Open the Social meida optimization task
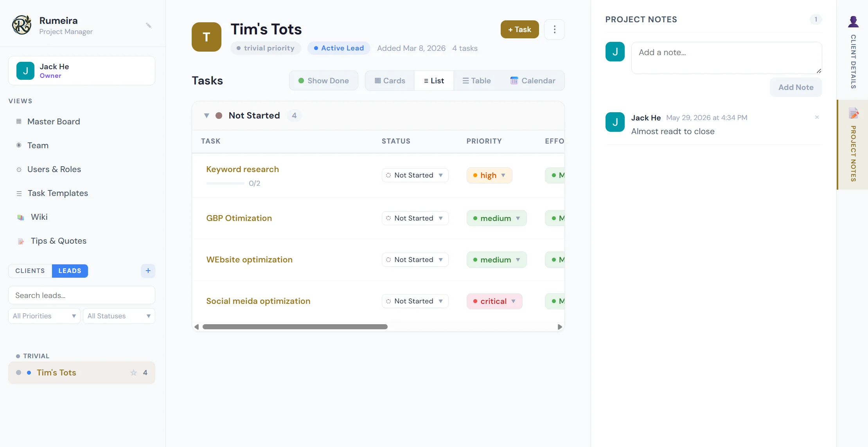This screenshot has width=868, height=447. coord(258,301)
